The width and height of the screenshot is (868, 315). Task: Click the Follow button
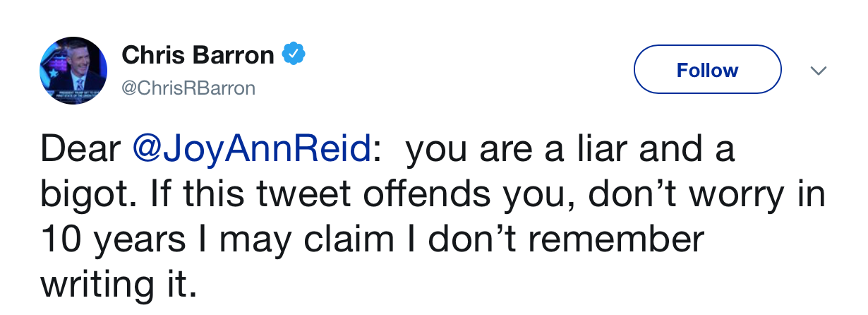coord(707,70)
